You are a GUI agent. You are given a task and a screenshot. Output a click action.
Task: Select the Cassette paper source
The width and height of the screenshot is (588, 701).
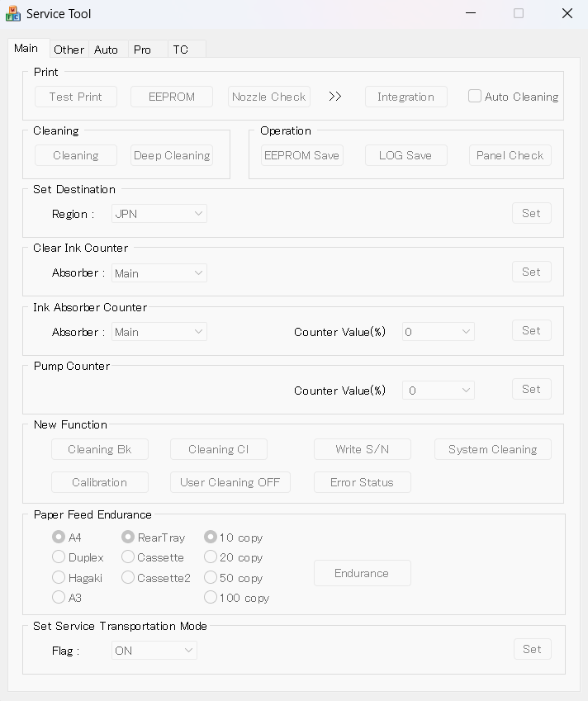point(128,557)
